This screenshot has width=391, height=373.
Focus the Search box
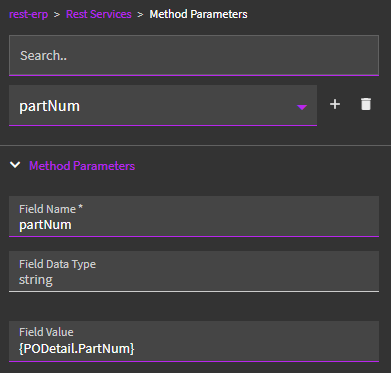pos(194,55)
